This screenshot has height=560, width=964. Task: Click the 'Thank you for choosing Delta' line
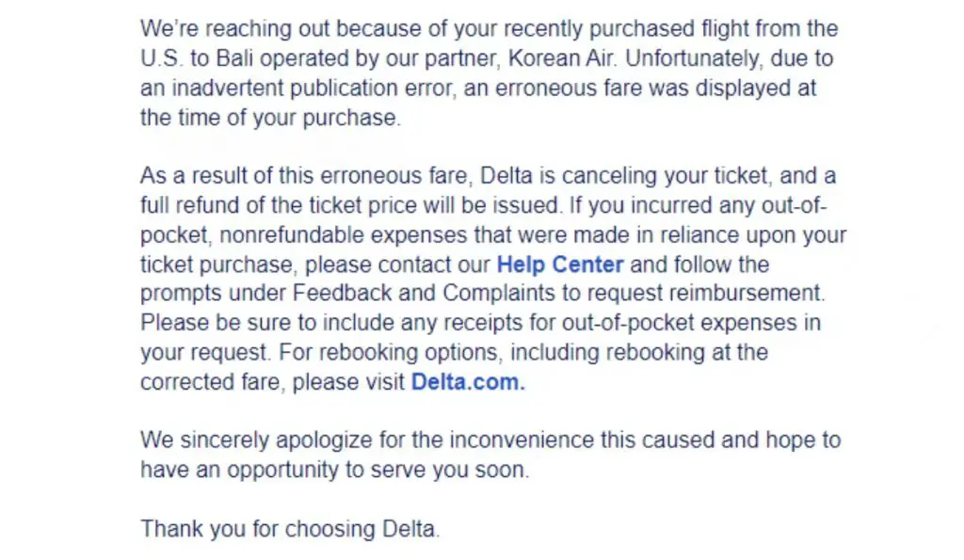290,529
